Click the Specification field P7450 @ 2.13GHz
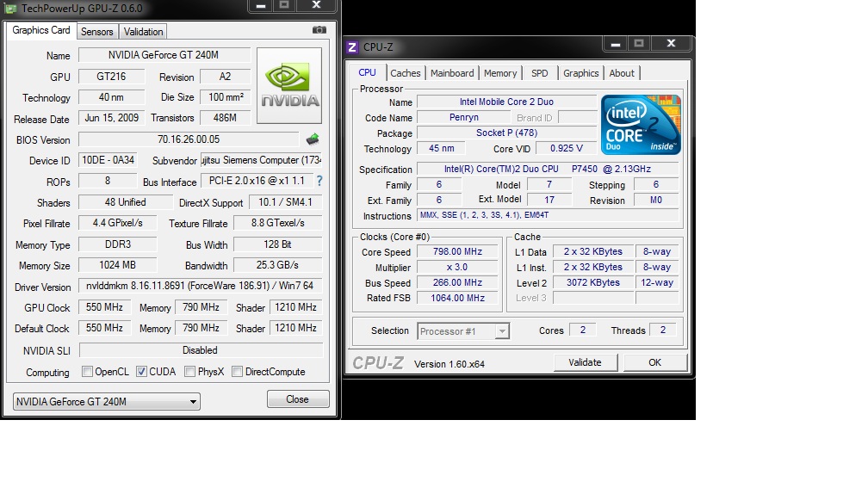 (x=548, y=169)
